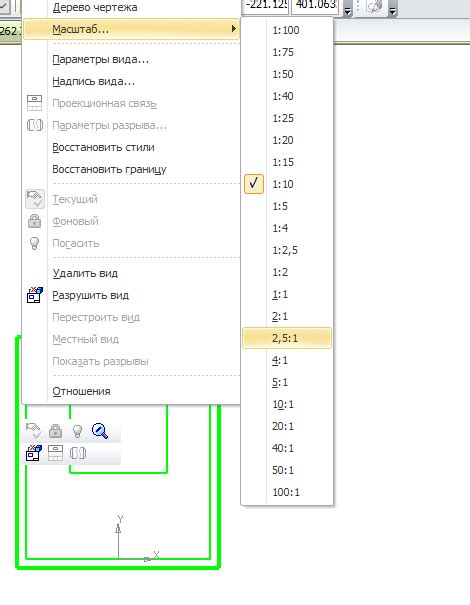The width and height of the screenshot is (470, 605).
Task: Set view scale to 1:4
Action: coord(287,228)
